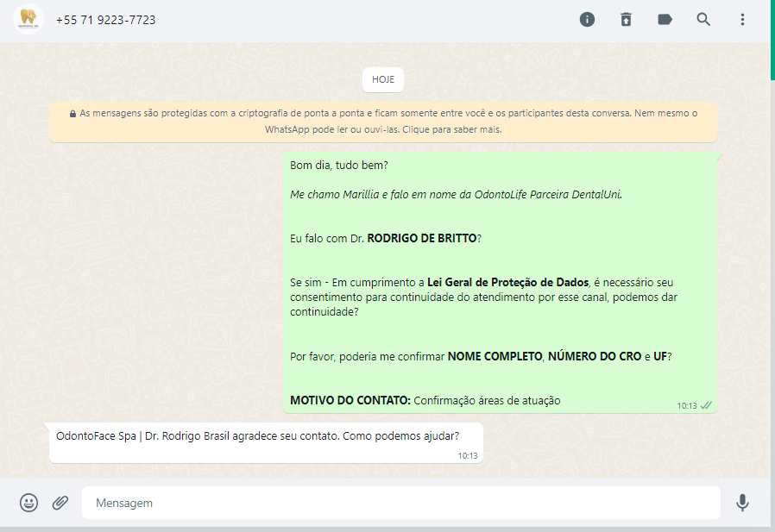Open the three-dot more options menu
Screen dimensions: 775x532
pos(742,19)
